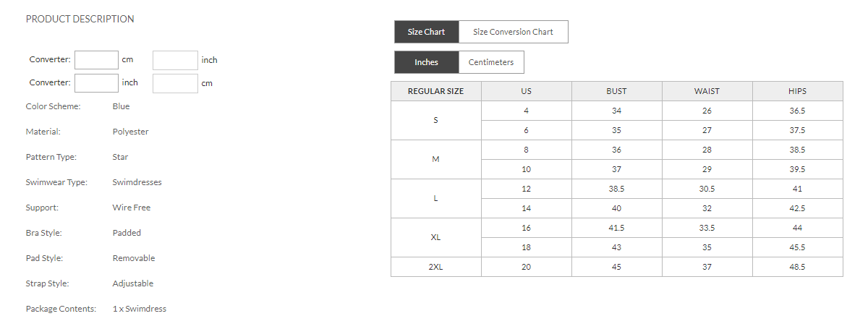Screen dimensions: 868x329
Task: Click the inch output field in first converter row
Action: pos(175,60)
